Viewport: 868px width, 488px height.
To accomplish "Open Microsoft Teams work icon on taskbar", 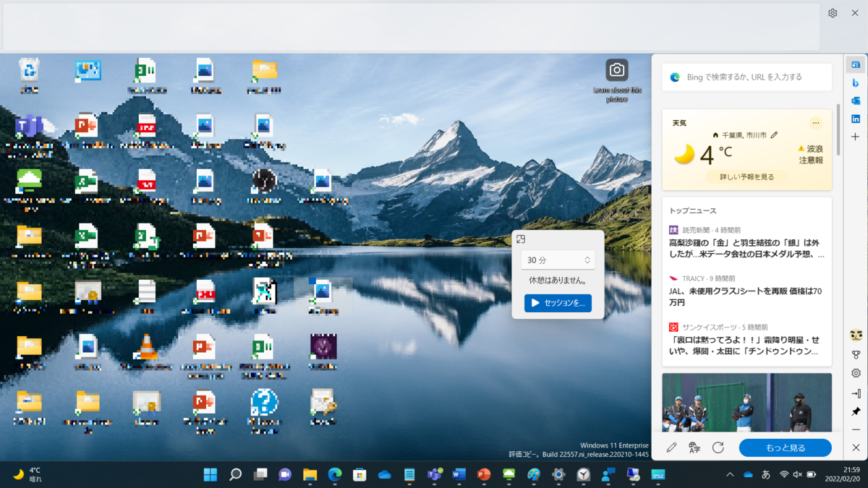I will [435, 474].
